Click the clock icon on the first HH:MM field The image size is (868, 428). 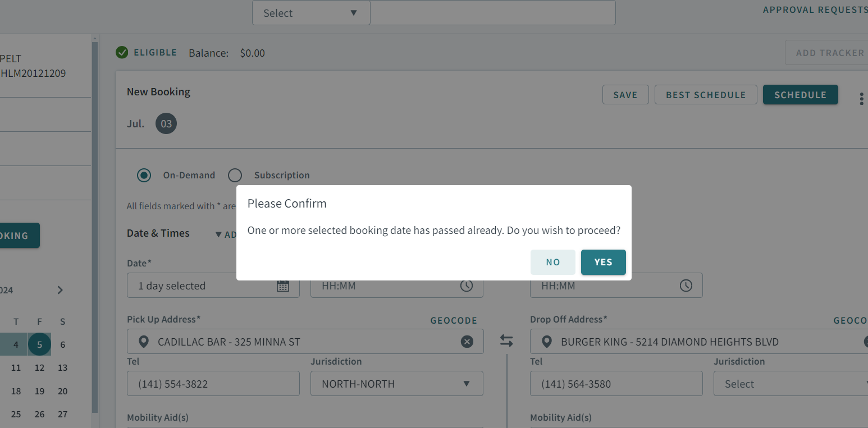[466, 286]
